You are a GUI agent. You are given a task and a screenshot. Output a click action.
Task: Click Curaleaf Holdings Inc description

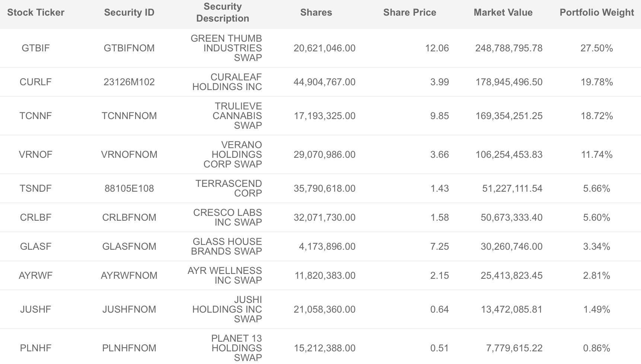(x=227, y=82)
